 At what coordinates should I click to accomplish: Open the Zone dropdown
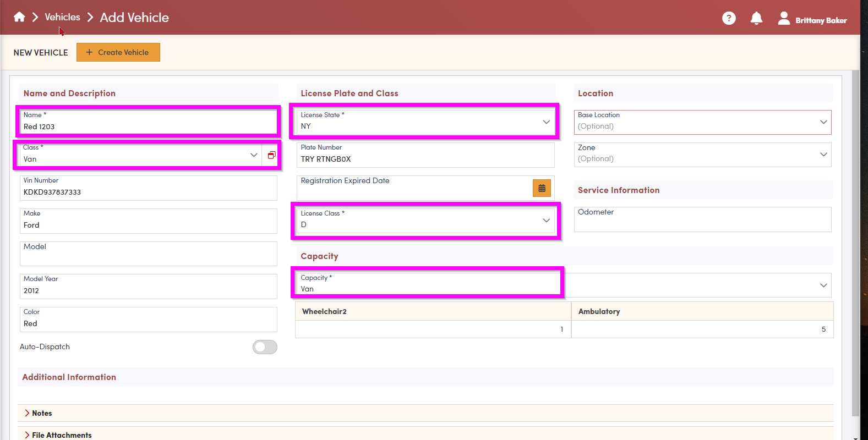click(823, 155)
